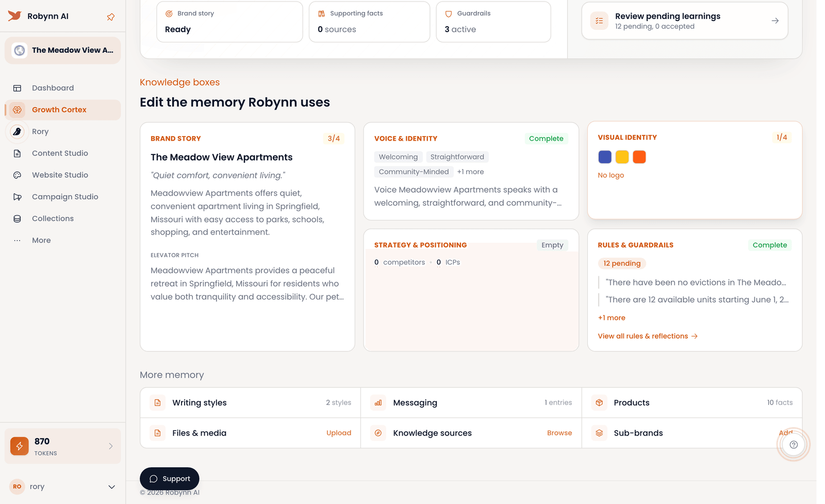Click the Brand story target icon
This screenshot has width=825, height=504.
[x=169, y=13]
